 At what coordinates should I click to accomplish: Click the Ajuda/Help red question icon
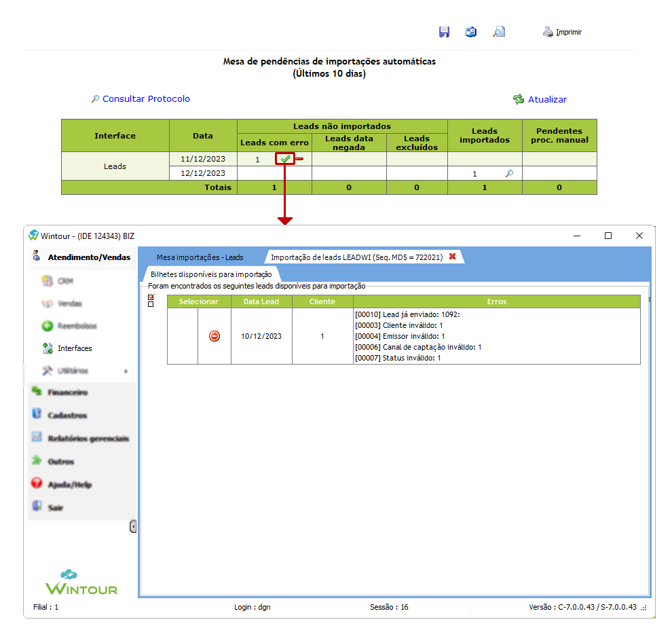coord(37,483)
